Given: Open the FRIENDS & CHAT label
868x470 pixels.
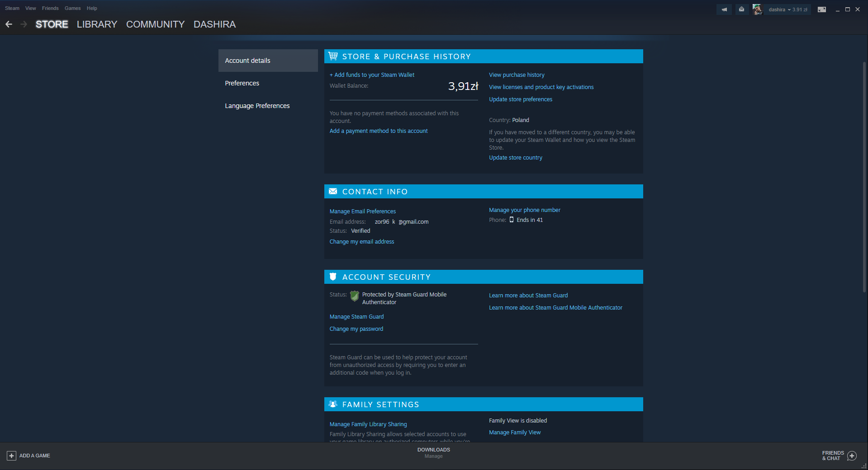Looking at the screenshot, I should 833,456.
